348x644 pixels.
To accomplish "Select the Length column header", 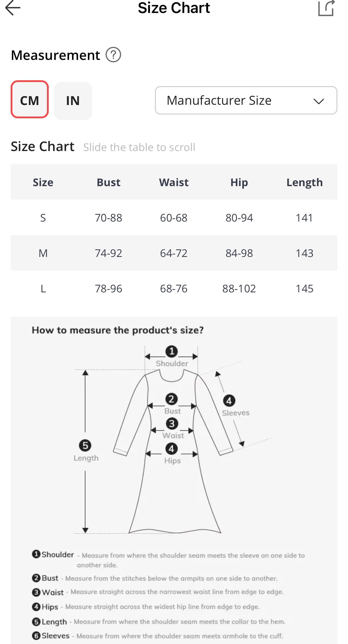I will coord(304,183).
